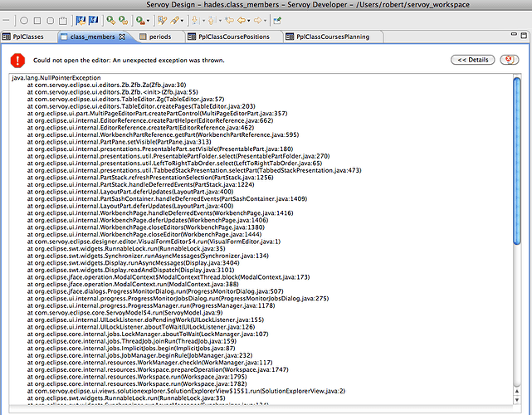Click the WorkbenchPage.closeEditor(WorkbenchPage.java:1444) line

click(144, 235)
